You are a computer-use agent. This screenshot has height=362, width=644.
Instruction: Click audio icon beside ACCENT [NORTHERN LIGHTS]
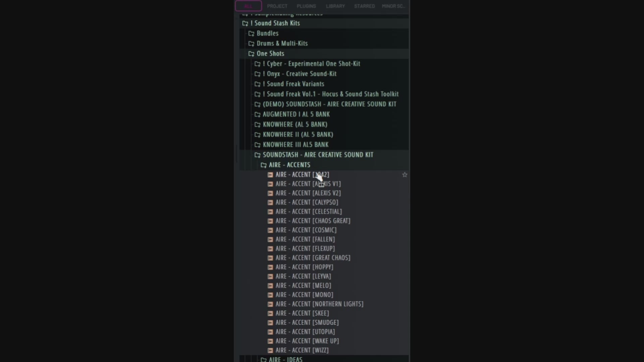[x=270, y=304]
